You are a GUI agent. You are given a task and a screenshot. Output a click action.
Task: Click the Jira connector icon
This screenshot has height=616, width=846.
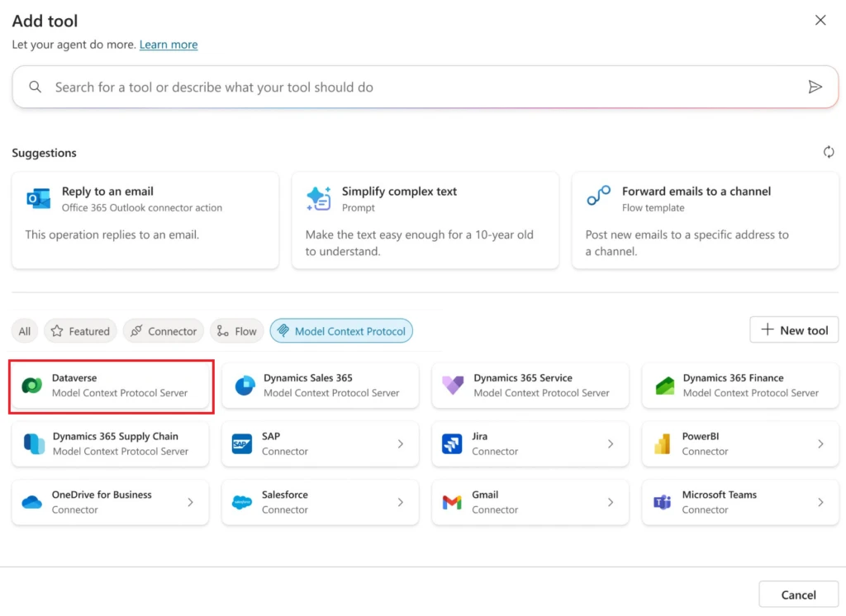(452, 444)
